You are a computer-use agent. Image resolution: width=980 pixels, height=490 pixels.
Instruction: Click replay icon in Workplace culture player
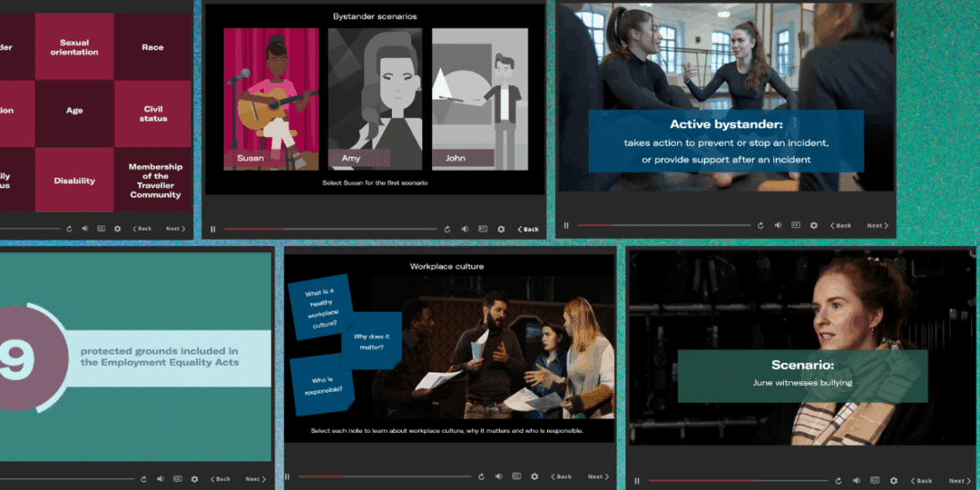click(x=481, y=477)
